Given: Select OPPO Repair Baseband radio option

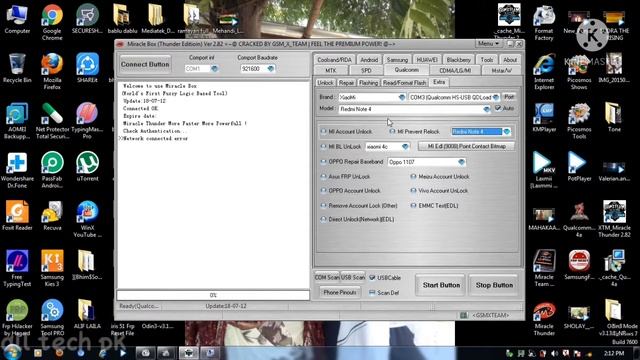Looking at the screenshot, I should [324, 162].
